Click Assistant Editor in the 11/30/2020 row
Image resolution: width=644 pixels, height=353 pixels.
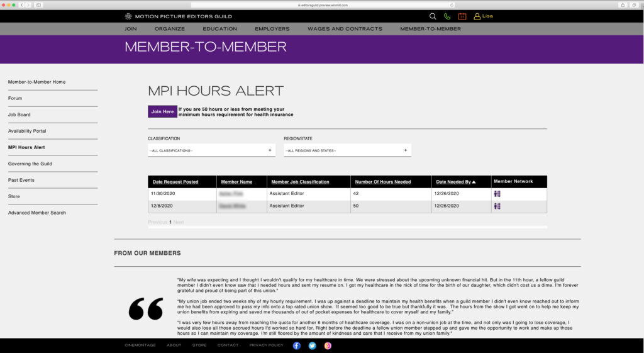[287, 194]
